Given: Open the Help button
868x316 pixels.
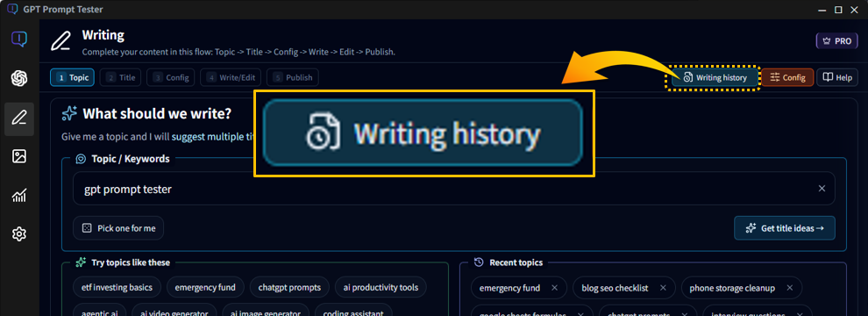Looking at the screenshot, I should (x=837, y=77).
